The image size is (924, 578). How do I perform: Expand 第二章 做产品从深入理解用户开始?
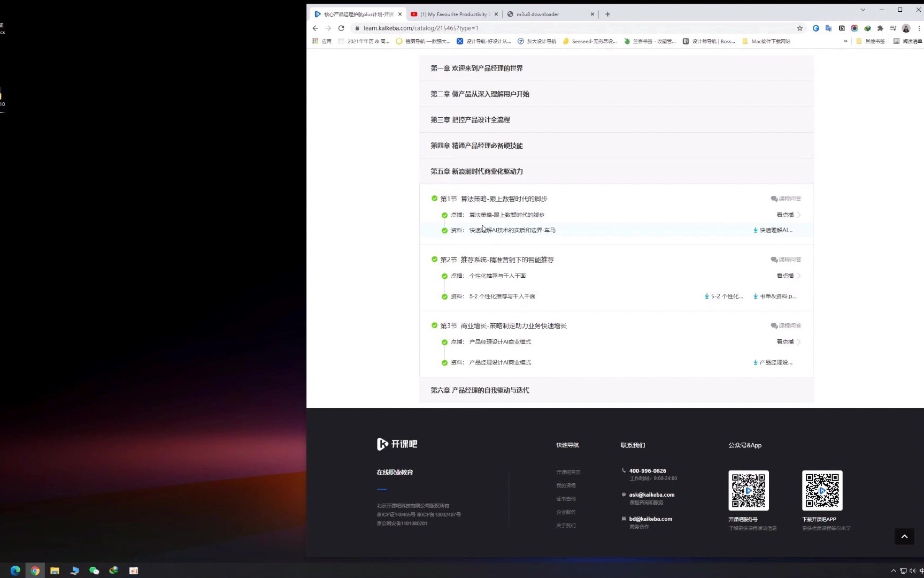click(616, 94)
